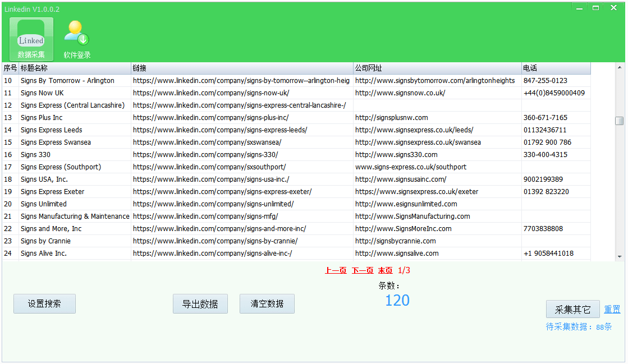Click the 链接 column header

242,68
